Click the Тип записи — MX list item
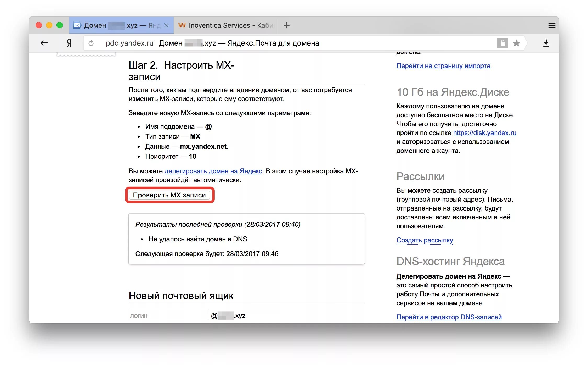The height and width of the screenshot is (365, 588). pyautogui.click(x=173, y=136)
